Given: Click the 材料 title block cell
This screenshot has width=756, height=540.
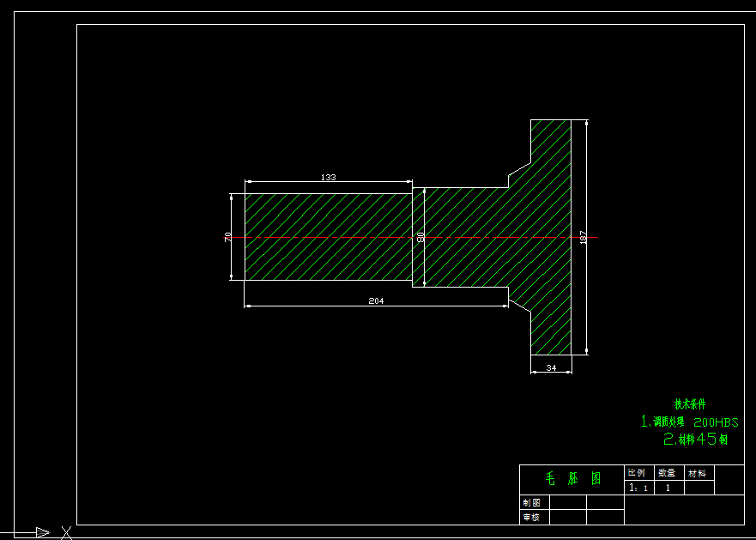Looking at the screenshot, I should point(699,473).
